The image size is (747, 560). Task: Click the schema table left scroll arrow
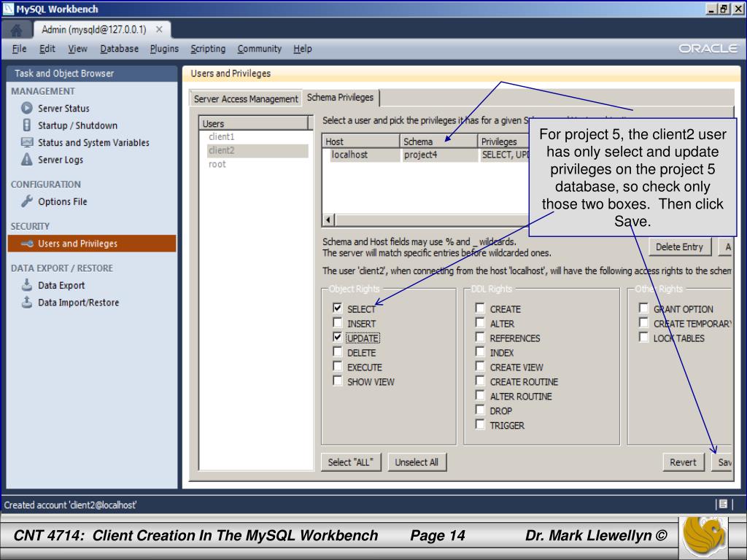[x=328, y=219]
